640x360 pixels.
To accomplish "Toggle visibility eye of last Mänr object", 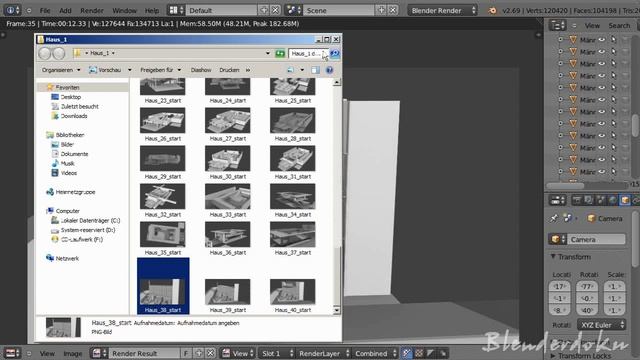I will click(602, 171).
